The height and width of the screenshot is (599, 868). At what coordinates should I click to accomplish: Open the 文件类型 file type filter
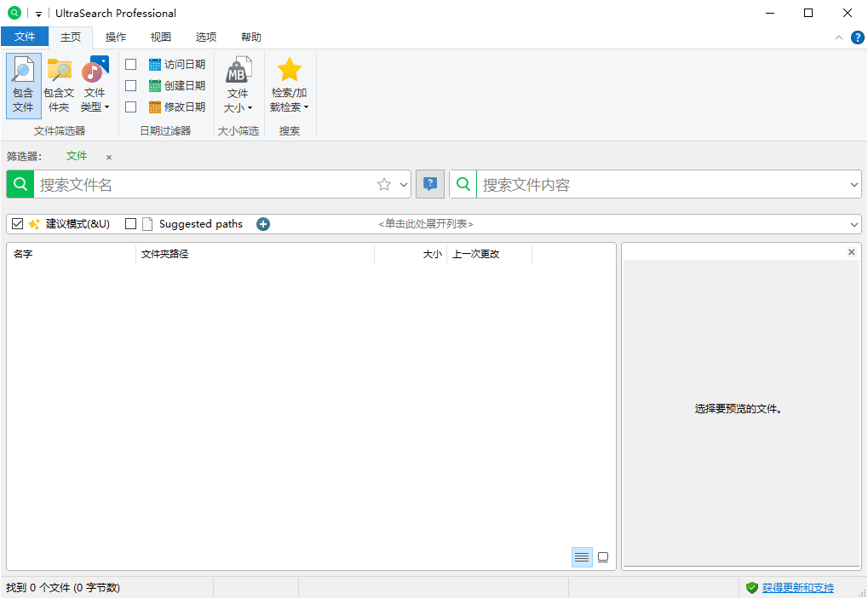(x=95, y=84)
